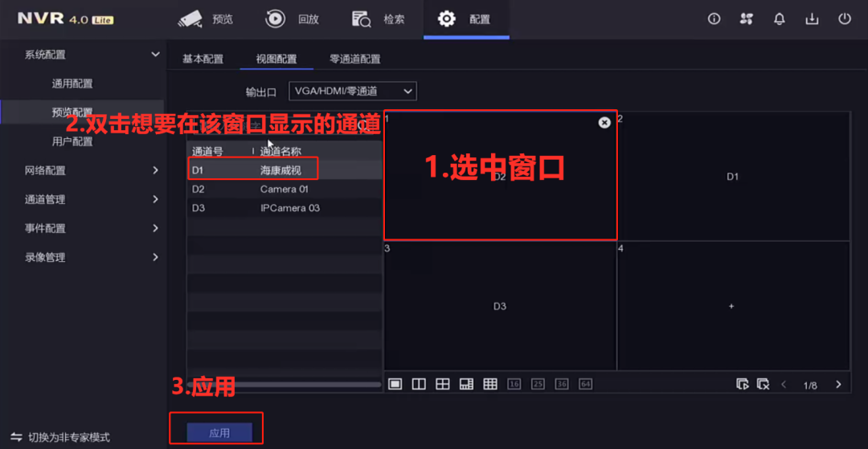The height and width of the screenshot is (449, 868).
Task: Select the D3 IPCamera 03 channel row
Action: click(x=284, y=209)
